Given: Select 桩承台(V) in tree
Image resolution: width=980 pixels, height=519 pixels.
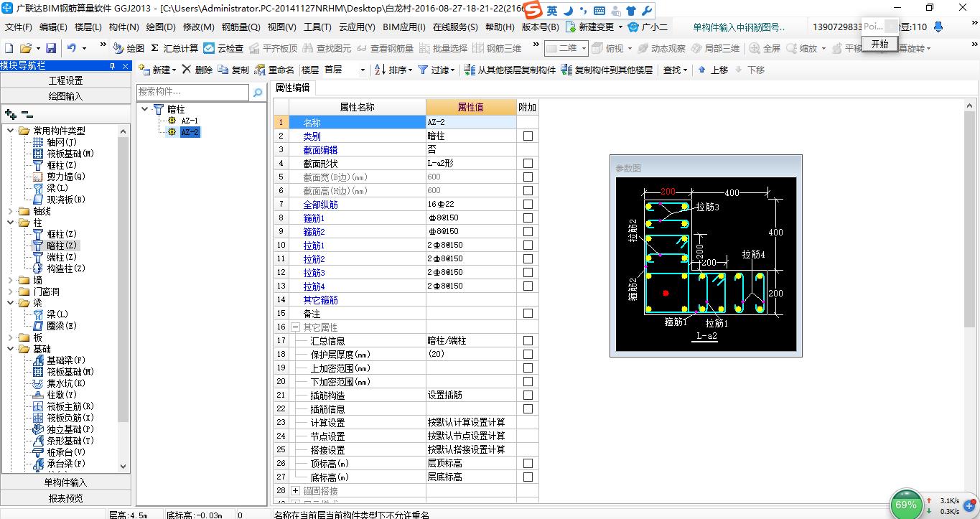Looking at the screenshot, I should click(59, 452).
